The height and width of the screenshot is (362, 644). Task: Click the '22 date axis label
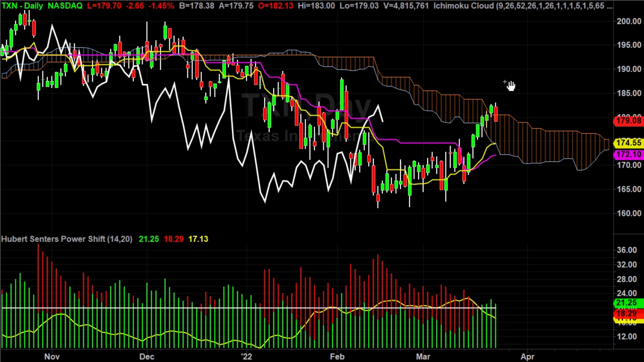pyautogui.click(x=247, y=356)
